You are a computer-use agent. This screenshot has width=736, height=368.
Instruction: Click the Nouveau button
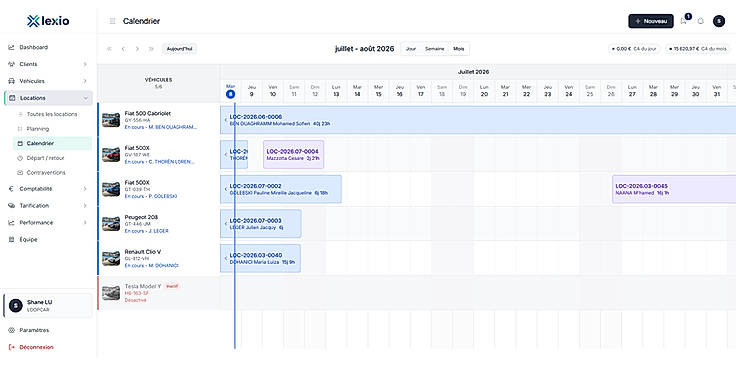coord(651,21)
